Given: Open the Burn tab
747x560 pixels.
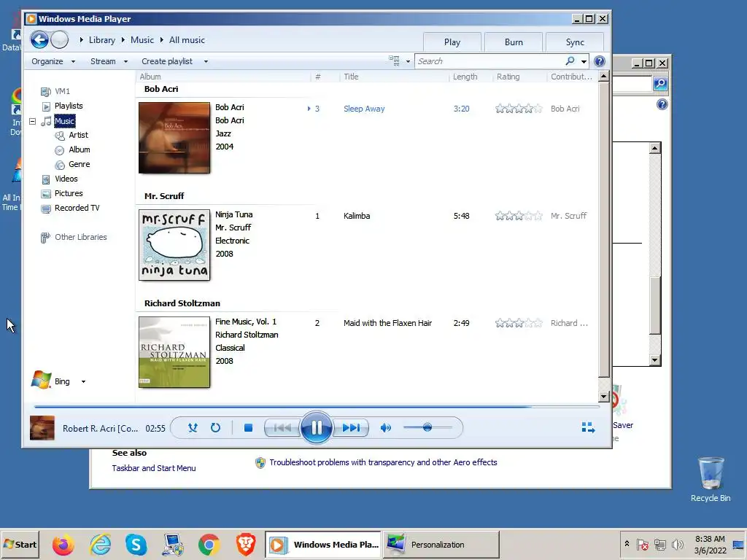Looking at the screenshot, I should point(514,42).
